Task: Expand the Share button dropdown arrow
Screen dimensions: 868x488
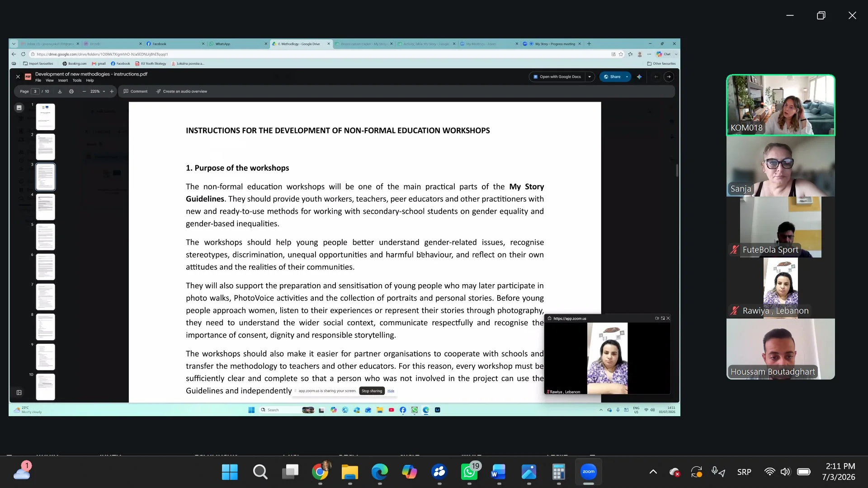Action: click(x=627, y=77)
